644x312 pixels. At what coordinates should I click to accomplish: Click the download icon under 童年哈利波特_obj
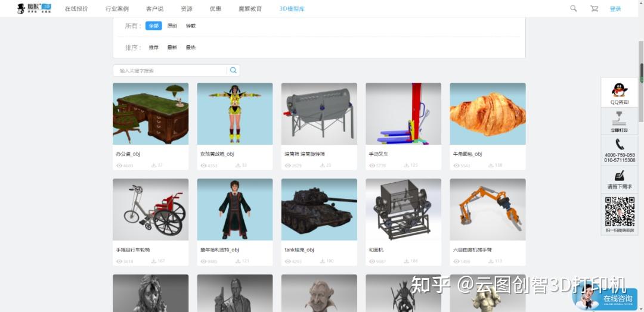point(238,261)
